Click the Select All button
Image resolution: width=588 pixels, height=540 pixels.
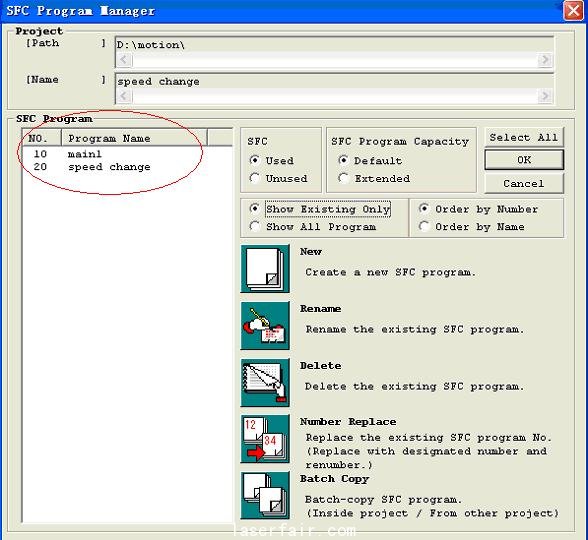tap(524, 138)
